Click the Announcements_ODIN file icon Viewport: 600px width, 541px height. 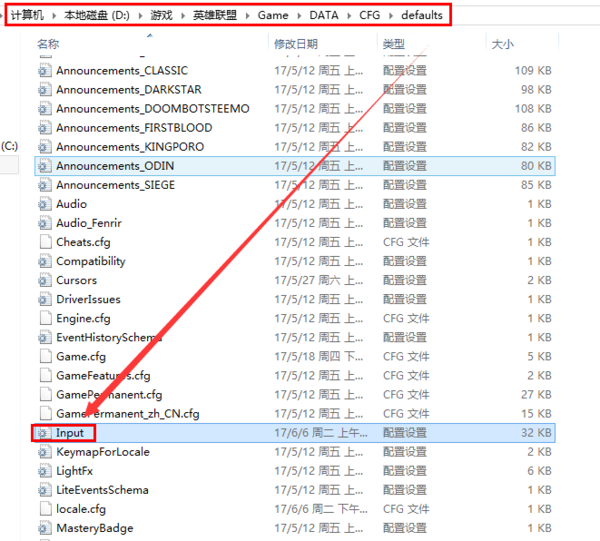[45, 166]
